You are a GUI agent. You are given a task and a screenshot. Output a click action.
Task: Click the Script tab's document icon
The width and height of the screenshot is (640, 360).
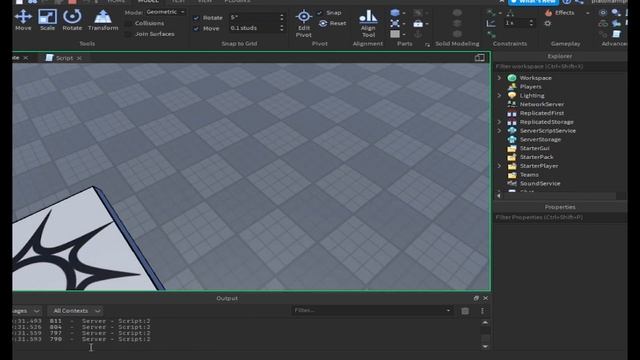pos(49,58)
